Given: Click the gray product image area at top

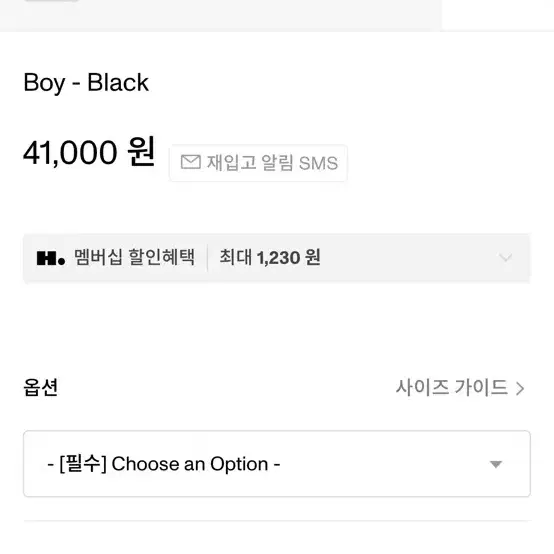Looking at the screenshot, I should (220, 16).
